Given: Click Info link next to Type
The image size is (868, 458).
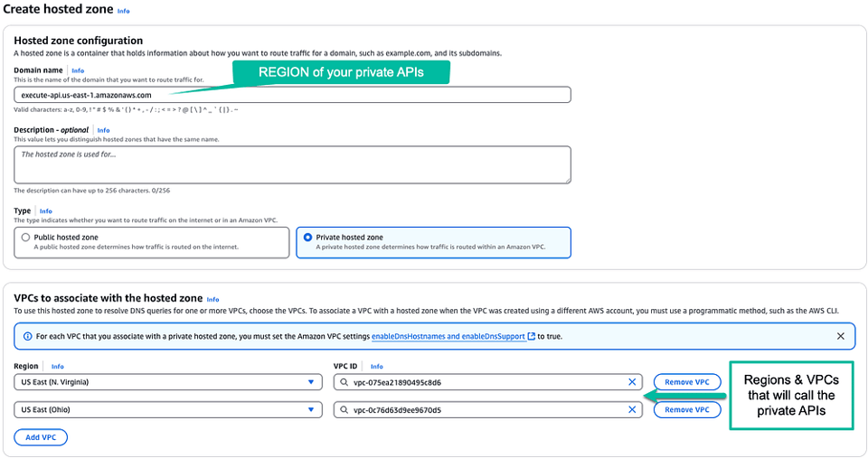Looking at the screenshot, I should click(x=46, y=211).
